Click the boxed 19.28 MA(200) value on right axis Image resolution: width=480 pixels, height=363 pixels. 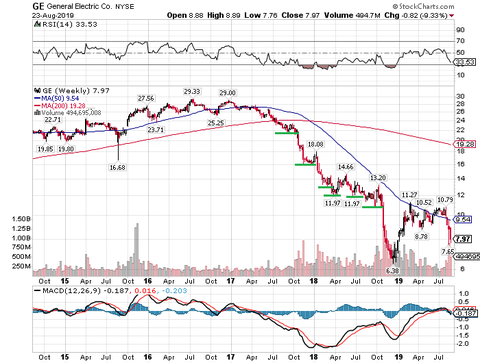465,144
